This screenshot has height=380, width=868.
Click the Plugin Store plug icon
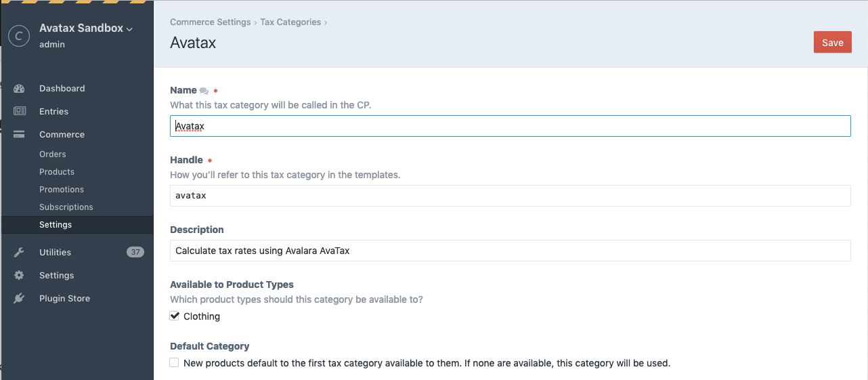pos(19,299)
